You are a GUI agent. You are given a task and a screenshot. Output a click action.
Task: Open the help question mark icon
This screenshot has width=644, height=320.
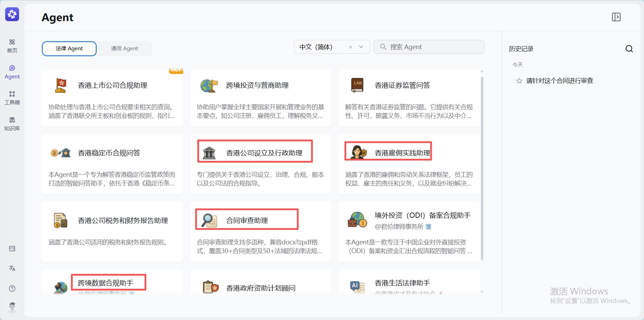(12, 288)
